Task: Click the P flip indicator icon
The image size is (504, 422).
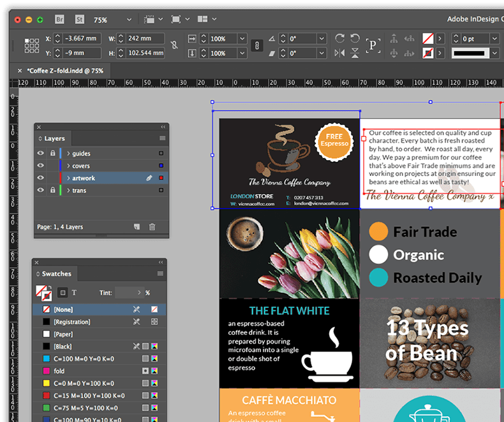Action: point(373,45)
